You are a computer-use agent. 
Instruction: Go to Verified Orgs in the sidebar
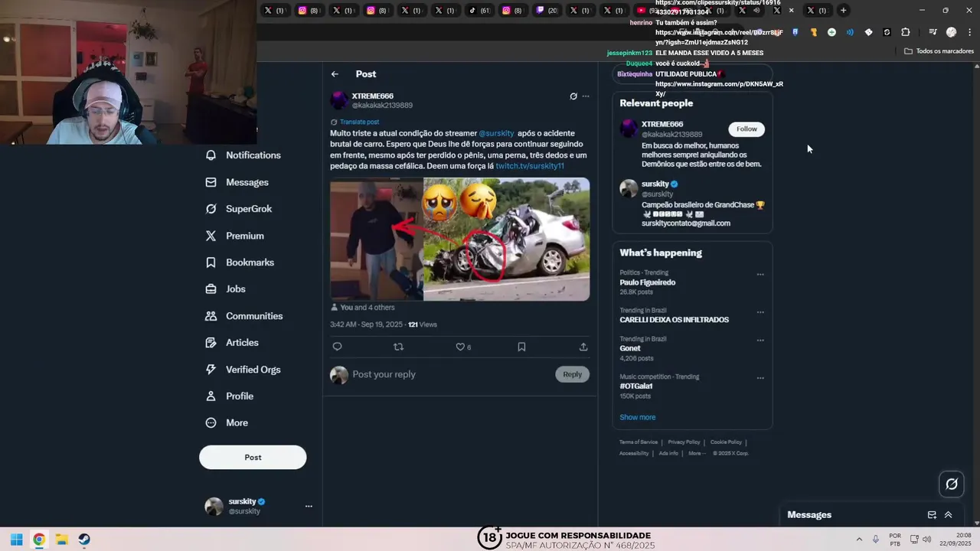click(243, 370)
